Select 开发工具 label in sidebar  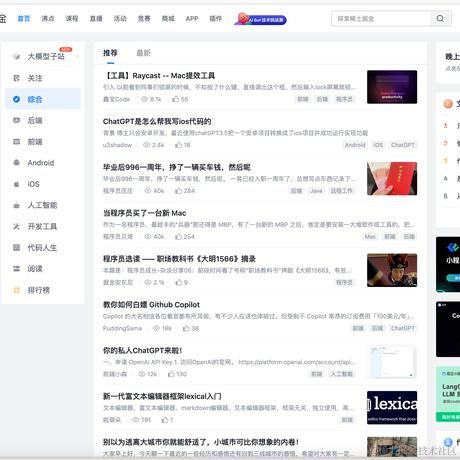(42, 227)
